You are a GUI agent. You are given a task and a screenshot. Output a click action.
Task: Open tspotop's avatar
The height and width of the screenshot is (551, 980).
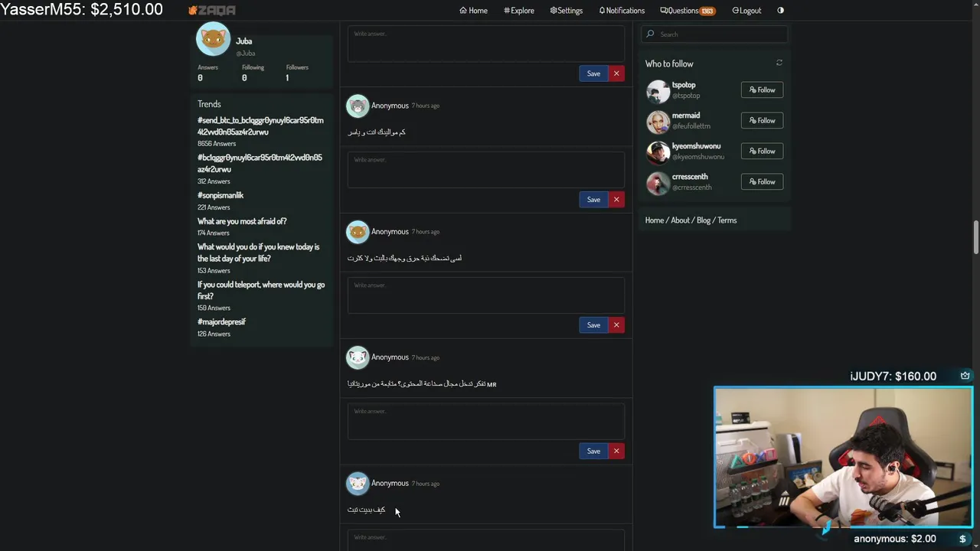click(658, 91)
